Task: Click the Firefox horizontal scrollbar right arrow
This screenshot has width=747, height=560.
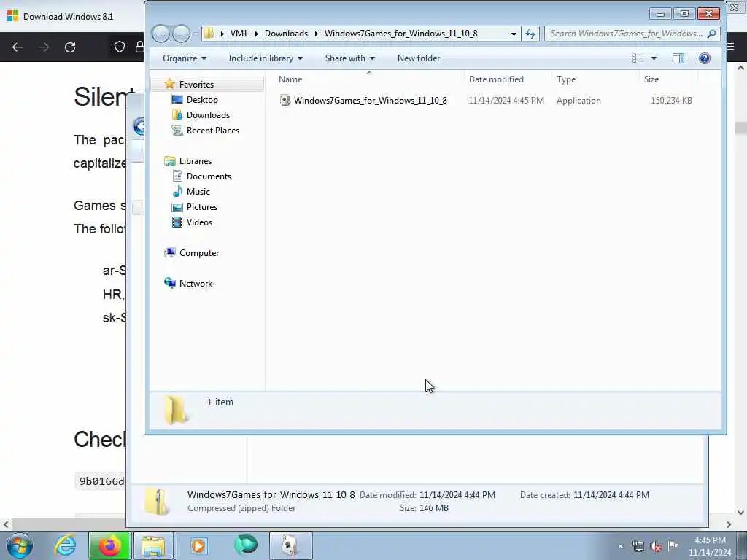Action: 729,524
